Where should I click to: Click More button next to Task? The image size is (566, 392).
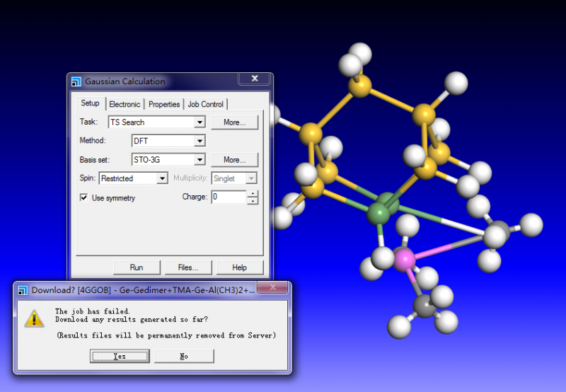(x=235, y=122)
